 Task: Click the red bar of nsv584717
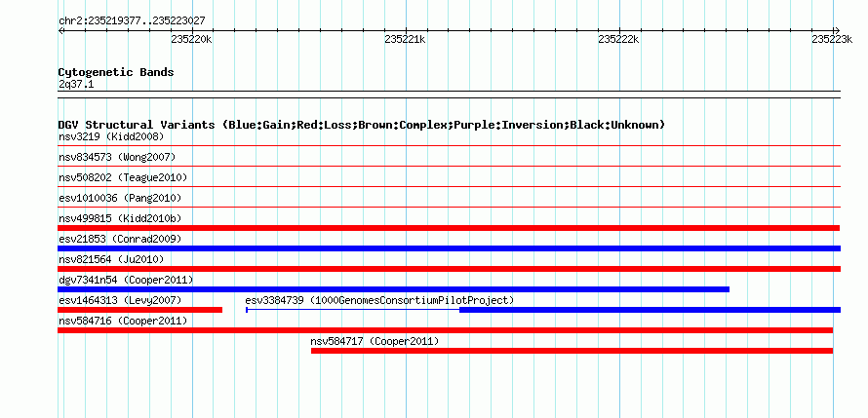point(572,351)
